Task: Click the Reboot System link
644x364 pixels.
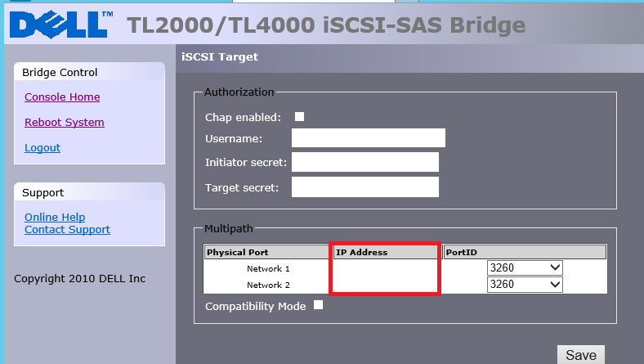Action: (65, 123)
